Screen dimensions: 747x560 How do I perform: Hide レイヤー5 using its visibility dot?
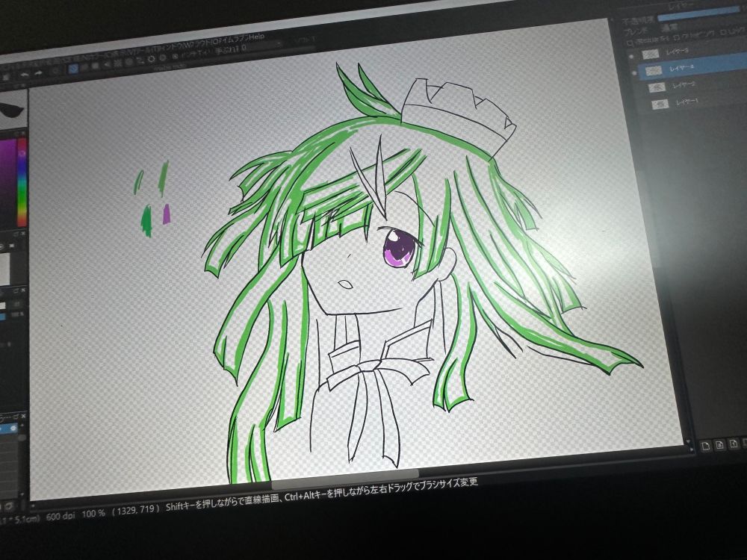coord(632,56)
